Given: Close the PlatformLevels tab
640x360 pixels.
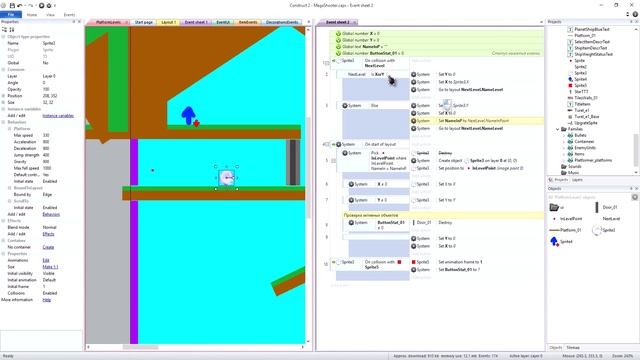Looking at the screenshot, I should coord(127,22).
